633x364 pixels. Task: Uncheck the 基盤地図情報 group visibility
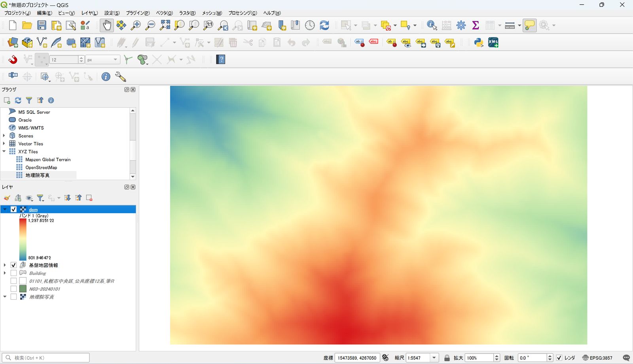[13, 265]
